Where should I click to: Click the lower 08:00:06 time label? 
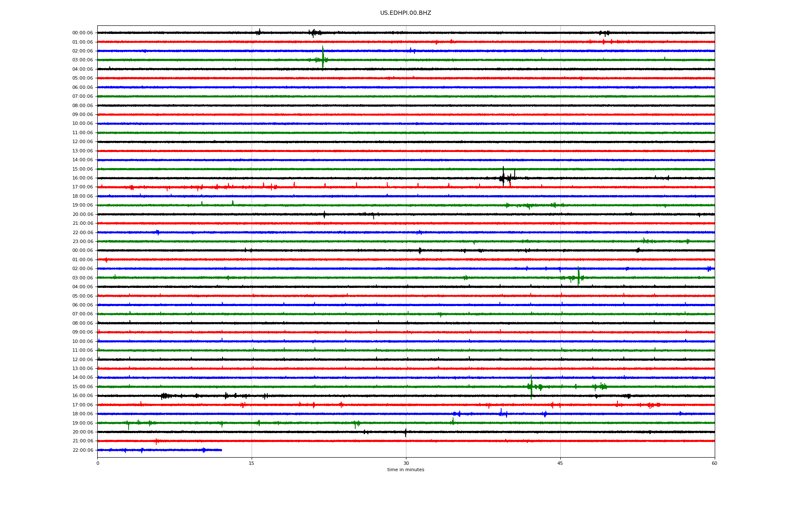coord(82,323)
